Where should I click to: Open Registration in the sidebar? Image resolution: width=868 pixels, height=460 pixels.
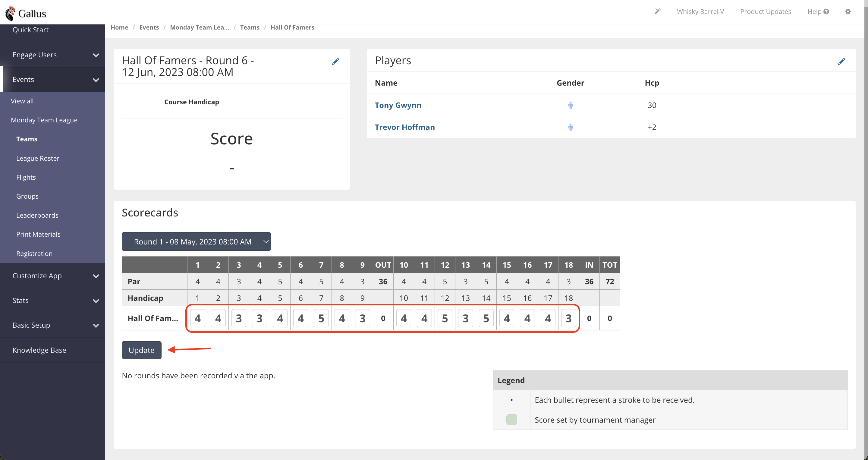[34, 254]
